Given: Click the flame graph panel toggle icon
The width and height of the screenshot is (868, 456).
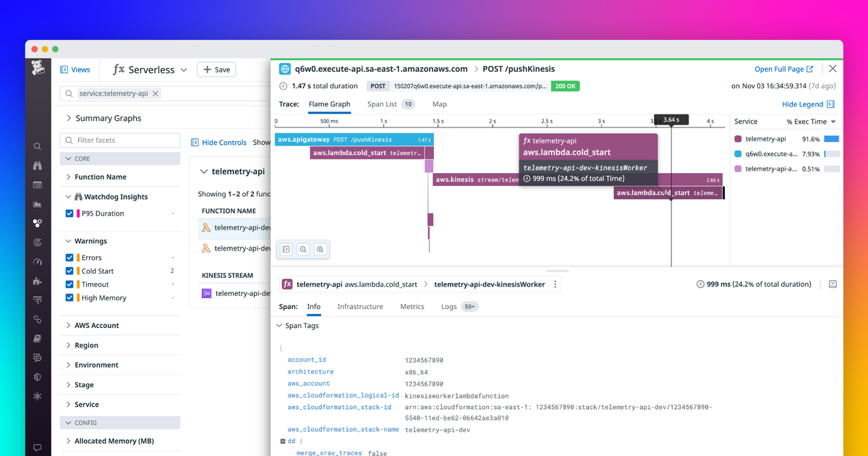Looking at the screenshot, I should coord(286,249).
